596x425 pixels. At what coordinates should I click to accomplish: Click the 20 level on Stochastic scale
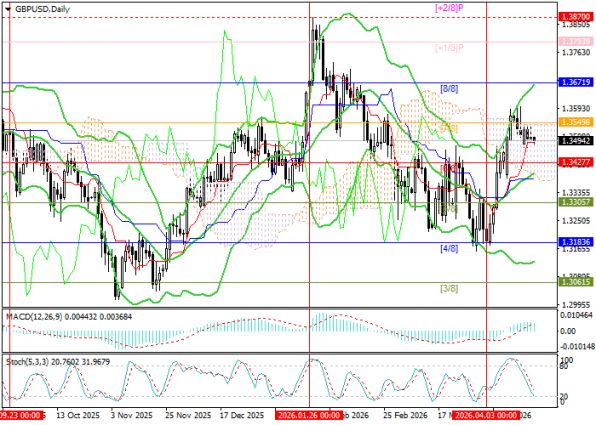click(565, 396)
